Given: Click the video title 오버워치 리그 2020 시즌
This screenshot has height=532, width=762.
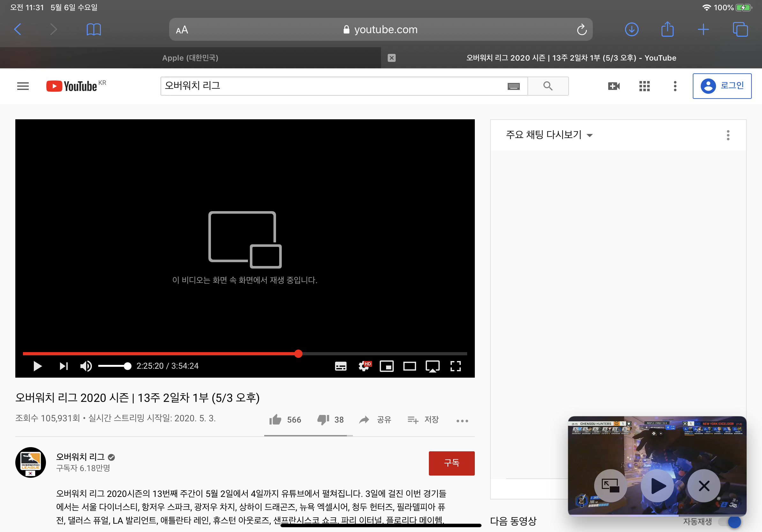Looking at the screenshot, I should point(138,398).
